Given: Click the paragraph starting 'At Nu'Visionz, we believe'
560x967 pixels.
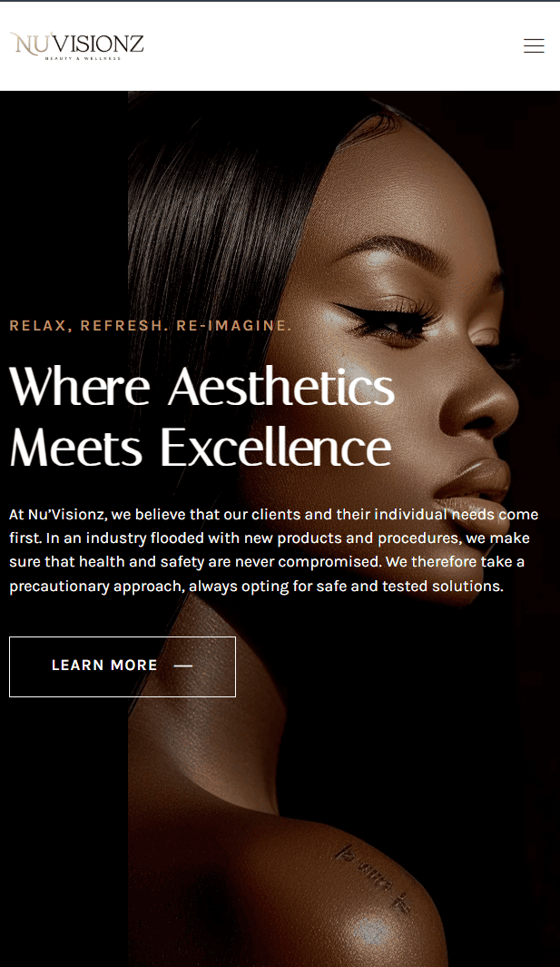Looking at the screenshot, I should click(x=274, y=550).
